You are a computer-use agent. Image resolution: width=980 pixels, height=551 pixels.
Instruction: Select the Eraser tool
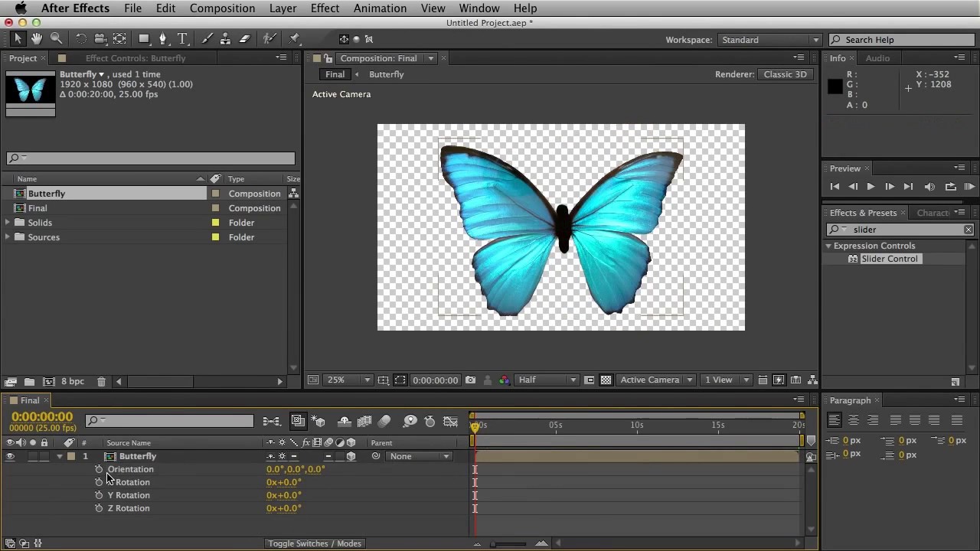coord(245,38)
